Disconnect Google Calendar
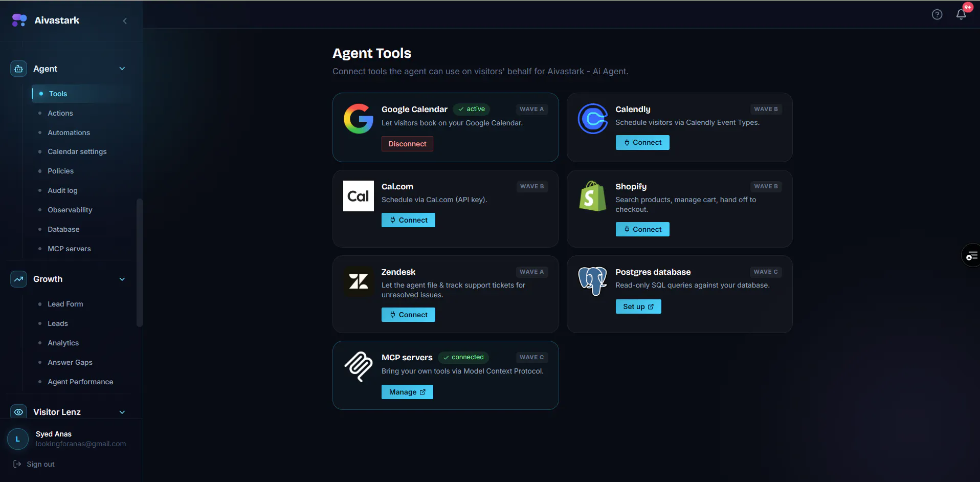 (407, 144)
